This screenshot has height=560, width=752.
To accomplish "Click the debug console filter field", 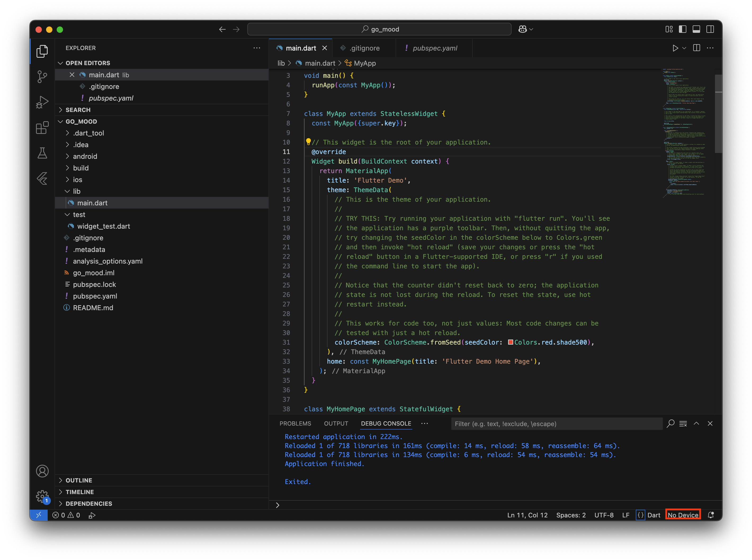I will point(556,424).
